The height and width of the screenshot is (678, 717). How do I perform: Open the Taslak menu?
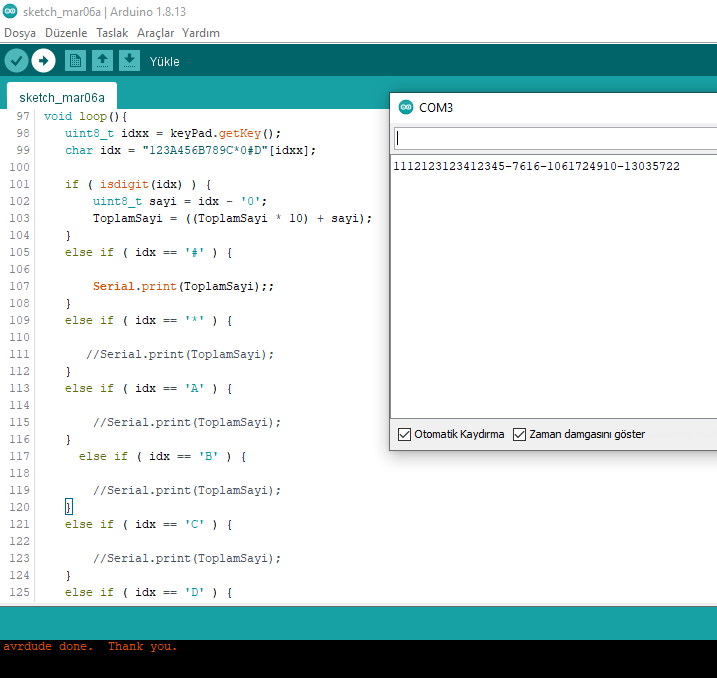[112, 33]
